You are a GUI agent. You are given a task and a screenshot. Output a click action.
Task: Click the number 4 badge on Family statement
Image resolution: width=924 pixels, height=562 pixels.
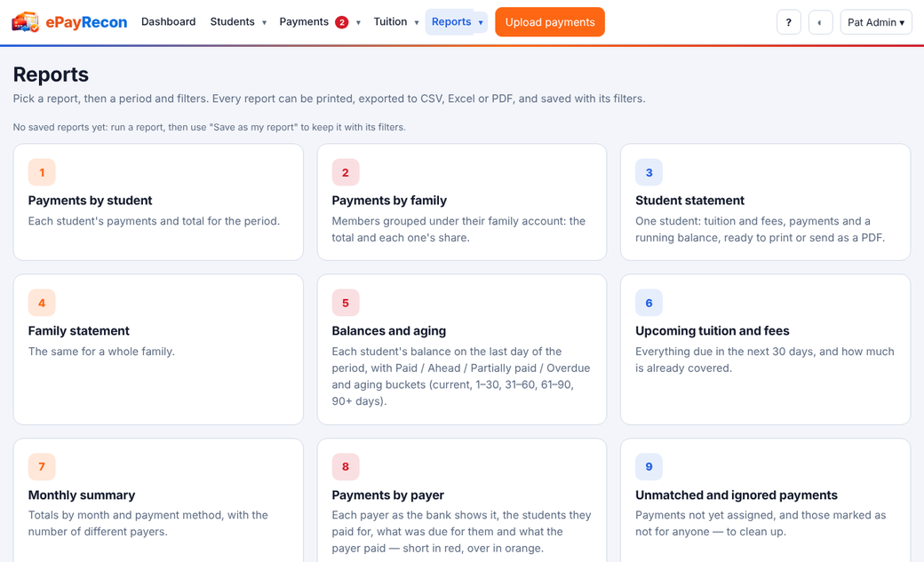point(42,303)
